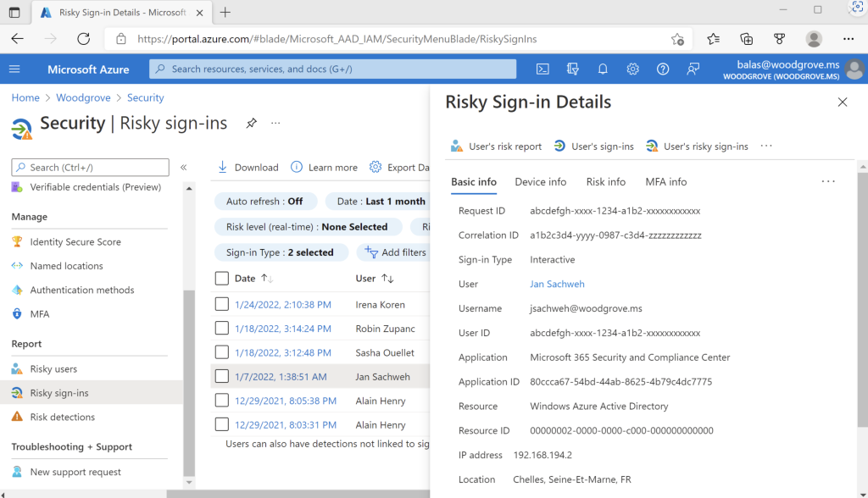Viewport: 868px width, 498px height.
Task: Click the left menu Search (Ctrl+/) box
Action: (90, 167)
